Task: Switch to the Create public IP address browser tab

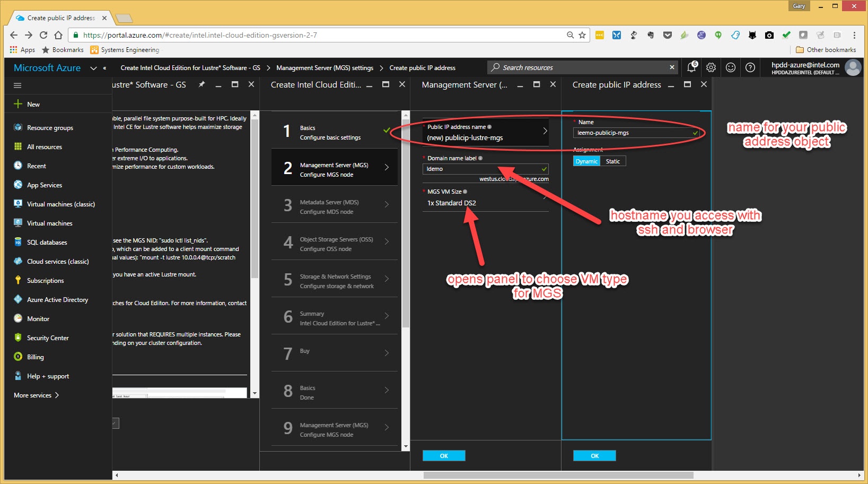Action: [61, 18]
